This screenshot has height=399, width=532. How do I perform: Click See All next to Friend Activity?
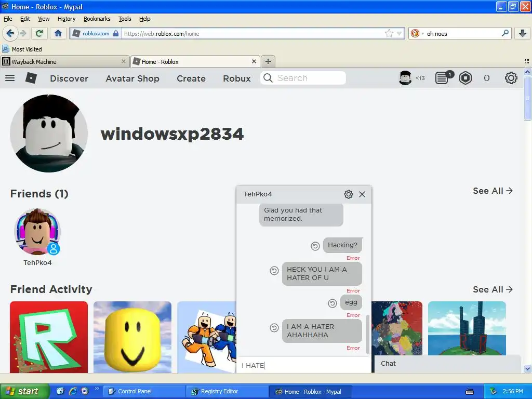pos(493,289)
